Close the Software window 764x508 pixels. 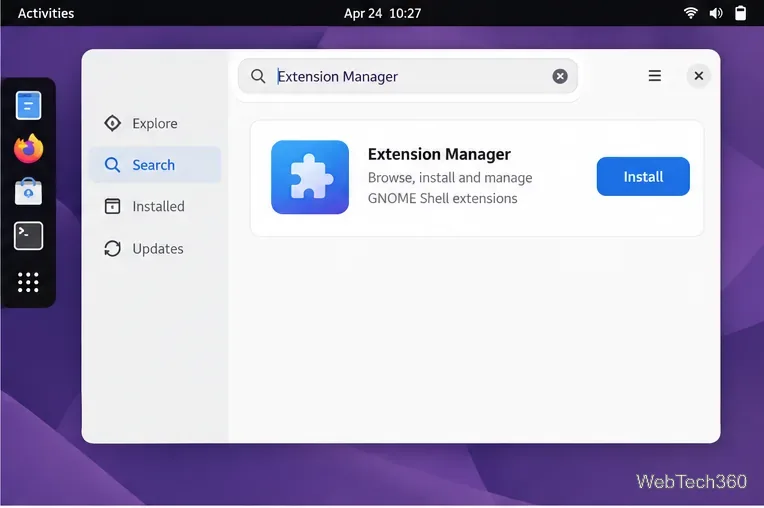point(698,75)
